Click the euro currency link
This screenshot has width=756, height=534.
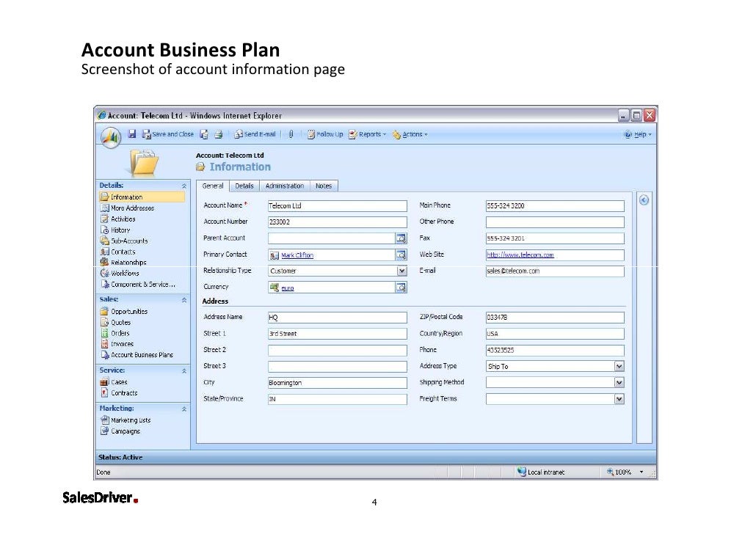(288, 288)
